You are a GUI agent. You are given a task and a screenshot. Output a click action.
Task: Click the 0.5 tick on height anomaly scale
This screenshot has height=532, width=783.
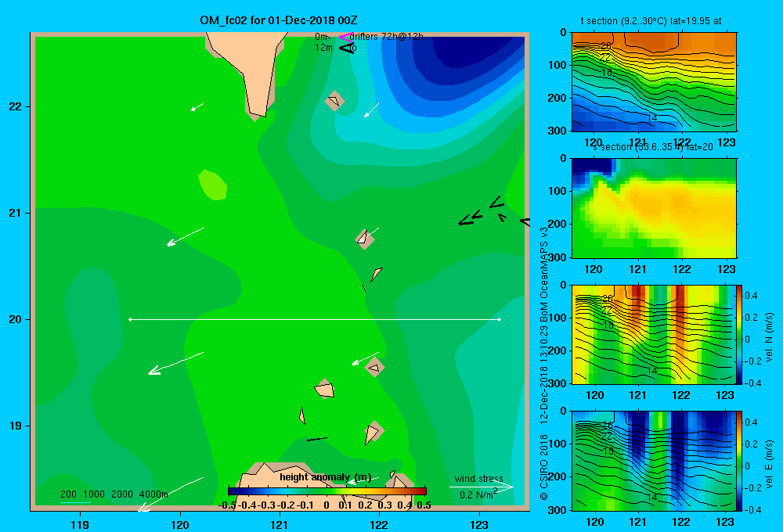click(x=424, y=505)
